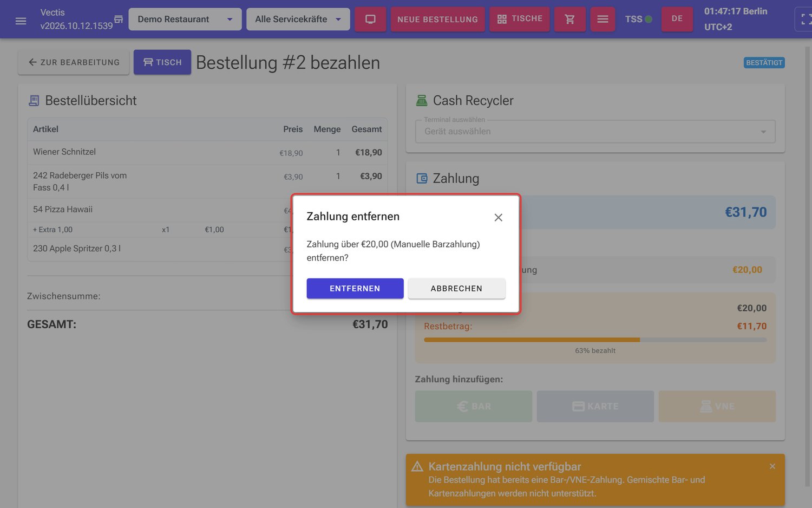The height and width of the screenshot is (508, 812).
Task: Open the hamburger navigation menu
Action: (21, 21)
